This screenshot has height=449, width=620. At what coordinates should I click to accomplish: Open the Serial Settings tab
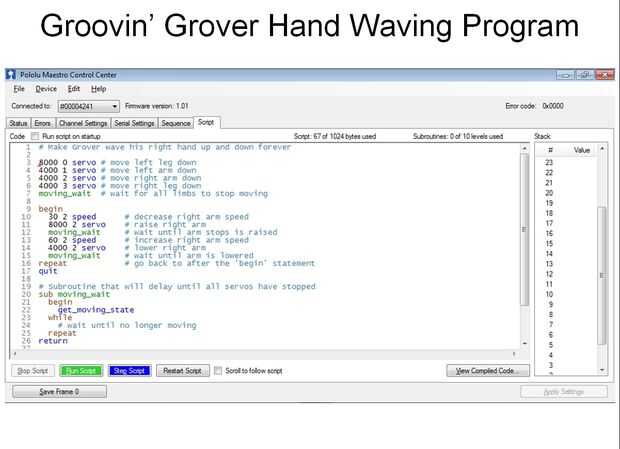pos(134,123)
